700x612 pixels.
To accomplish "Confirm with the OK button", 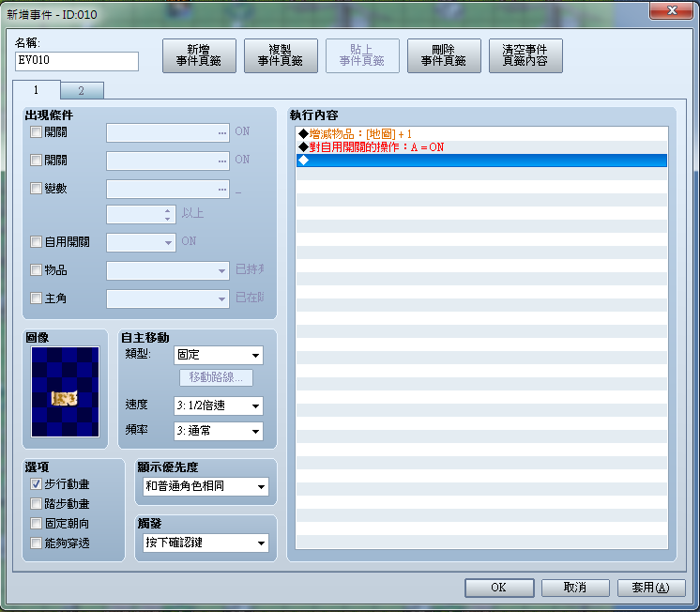I will tap(499, 588).
